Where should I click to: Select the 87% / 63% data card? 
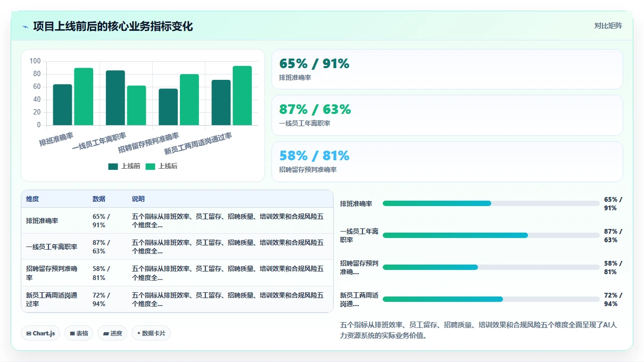447,115
